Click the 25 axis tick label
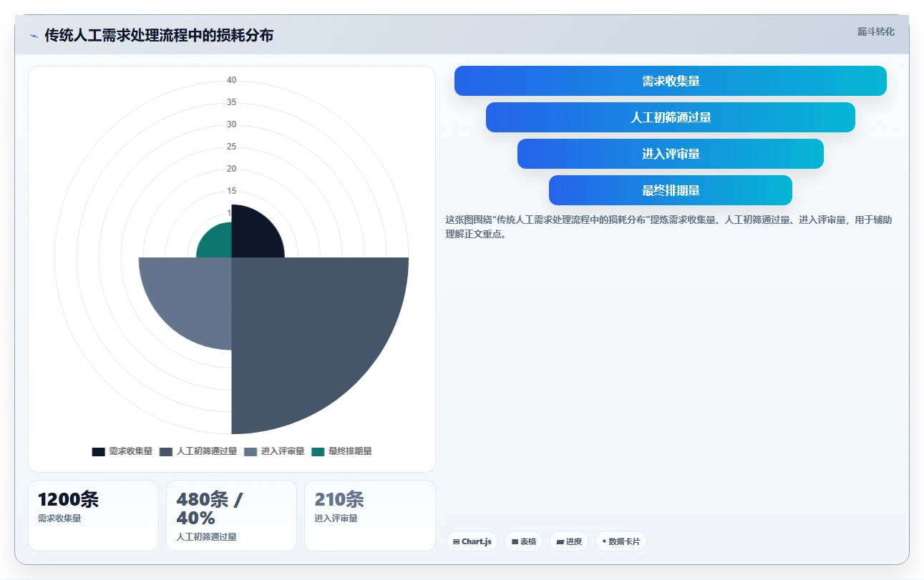This screenshot has width=924, height=580. 231,147
